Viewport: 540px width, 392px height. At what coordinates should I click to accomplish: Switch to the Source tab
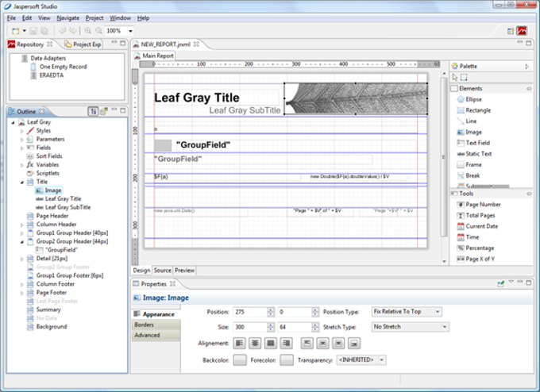(162, 270)
